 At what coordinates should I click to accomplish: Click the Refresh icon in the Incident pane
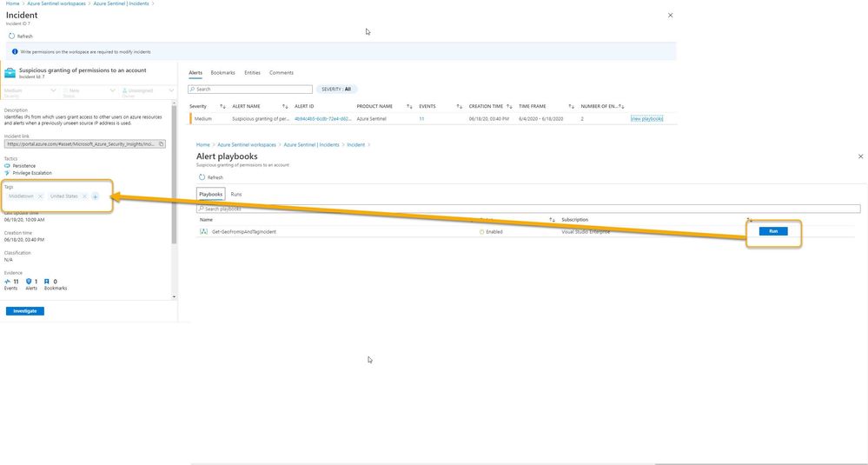click(x=11, y=36)
